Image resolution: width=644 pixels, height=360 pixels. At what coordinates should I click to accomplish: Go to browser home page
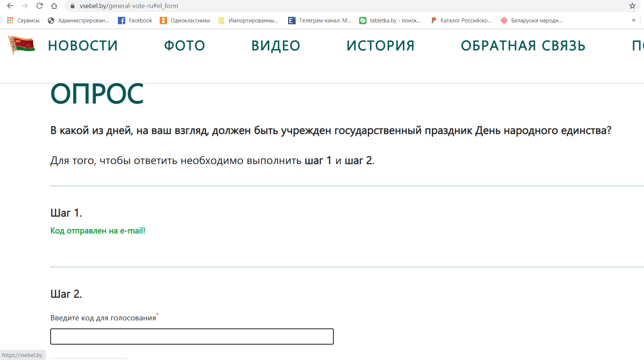click(54, 6)
